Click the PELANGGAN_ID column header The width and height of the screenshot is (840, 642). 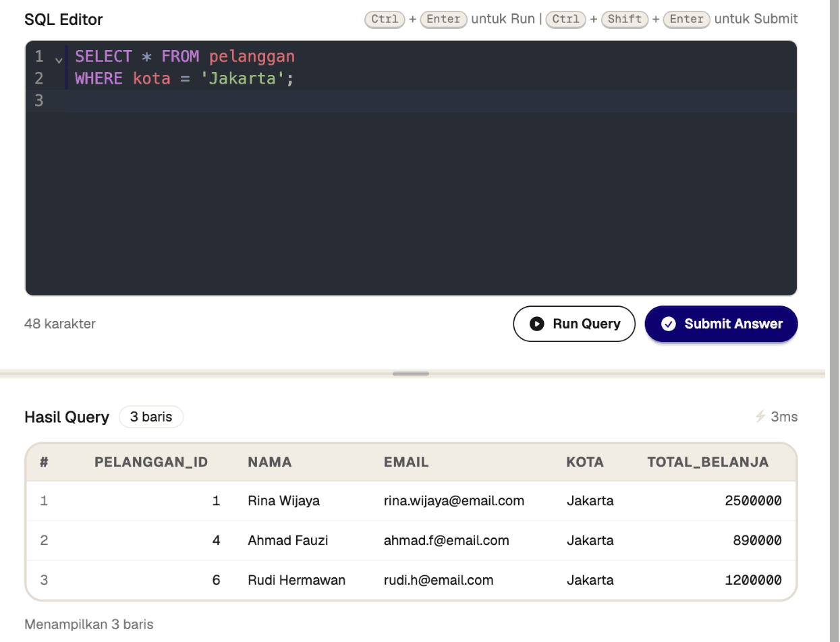click(151, 462)
